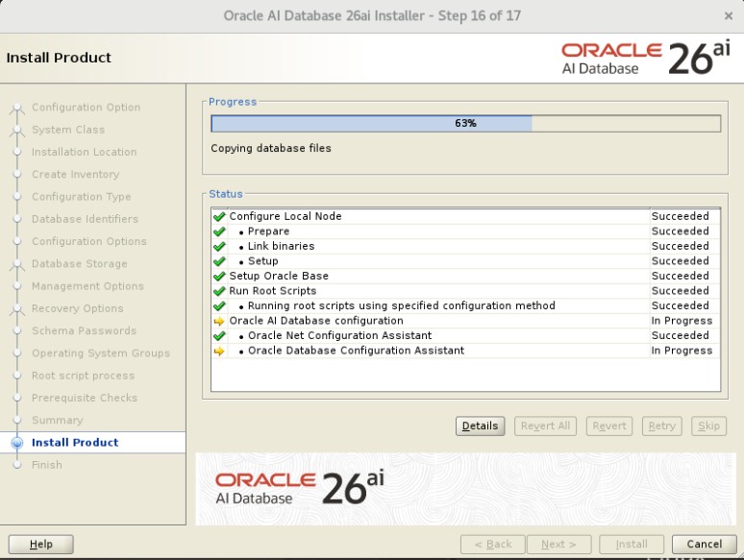This screenshot has width=744, height=560.
Task: Click yellow arrow beside Oracle AI Database configuration
Action: click(219, 321)
